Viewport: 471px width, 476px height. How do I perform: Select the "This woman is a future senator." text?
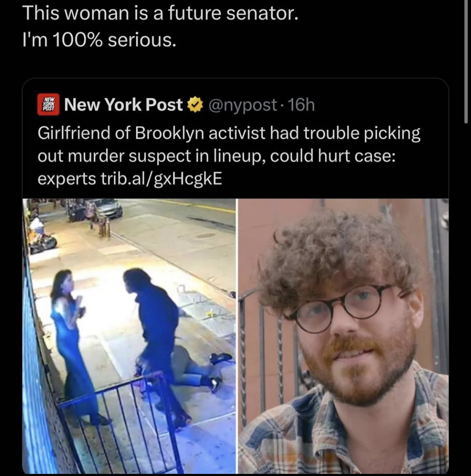160,13
